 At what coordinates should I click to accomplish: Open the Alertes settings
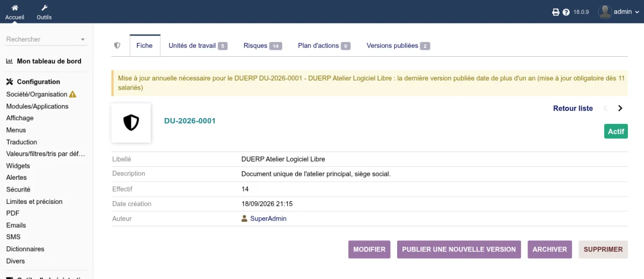pos(17,178)
